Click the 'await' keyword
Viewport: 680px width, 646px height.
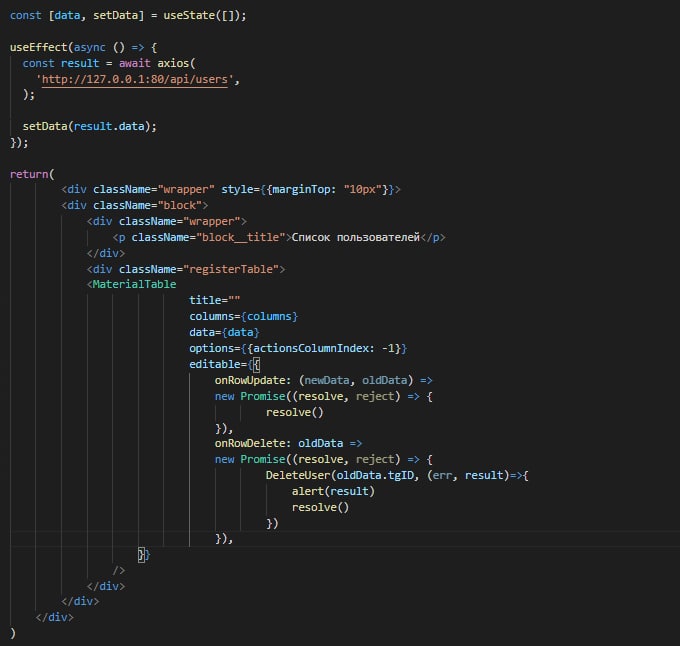[x=134, y=63]
